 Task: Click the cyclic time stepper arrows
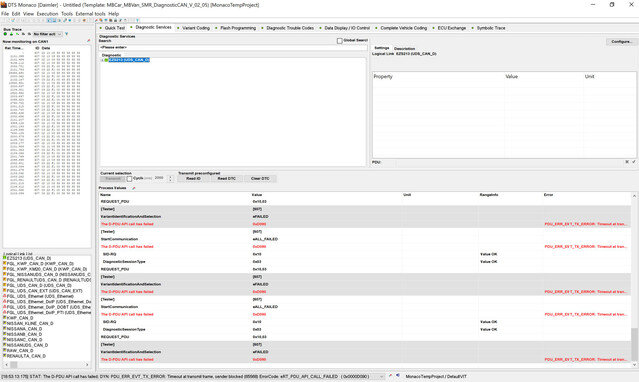coord(170,179)
